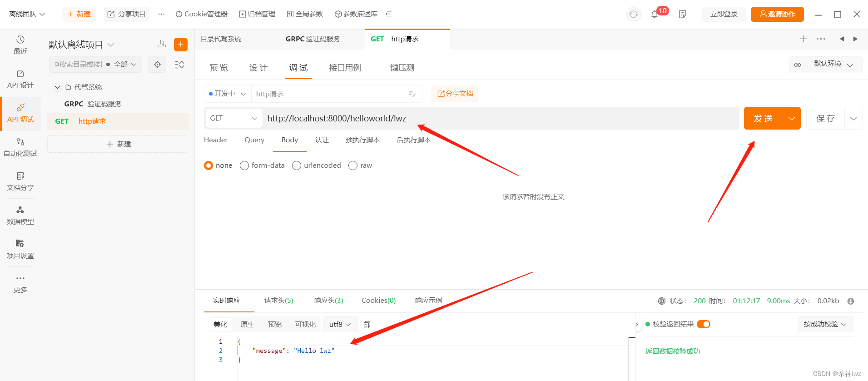Open the 发送 button dropdown arrow
868x381 pixels.
point(792,118)
